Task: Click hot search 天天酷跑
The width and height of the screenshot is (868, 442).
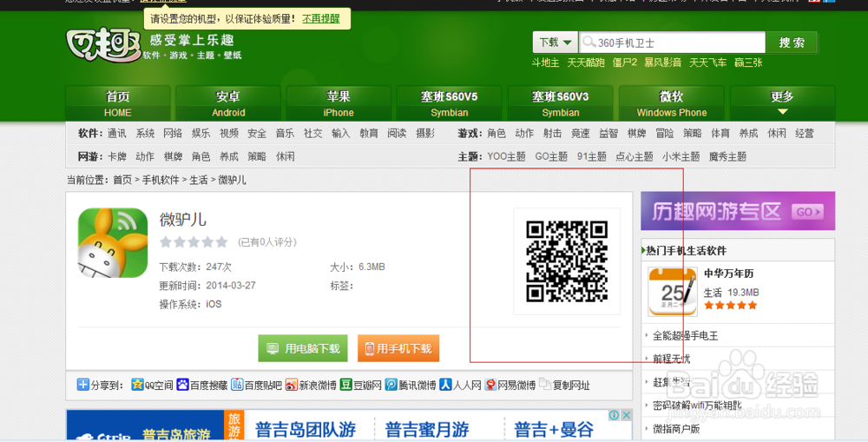Action: tap(586, 63)
